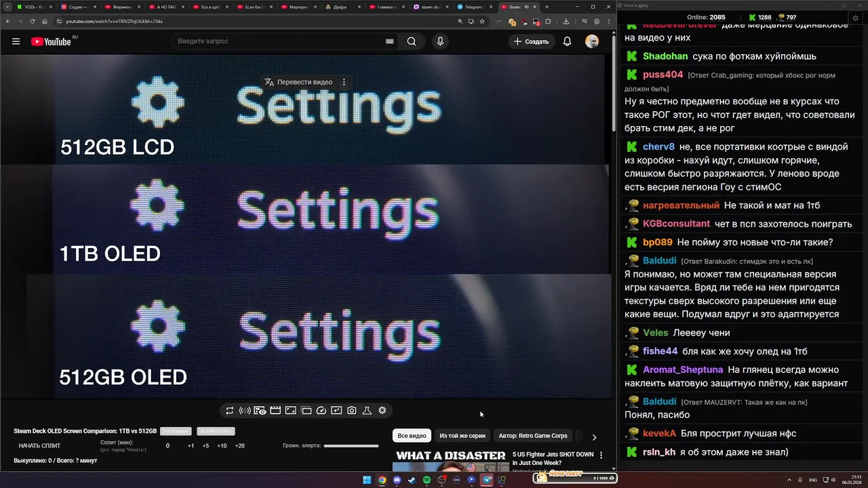Open the YouTube hamburger guide menu
The image size is (868, 488).
pyautogui.click(x=16, y=41)
